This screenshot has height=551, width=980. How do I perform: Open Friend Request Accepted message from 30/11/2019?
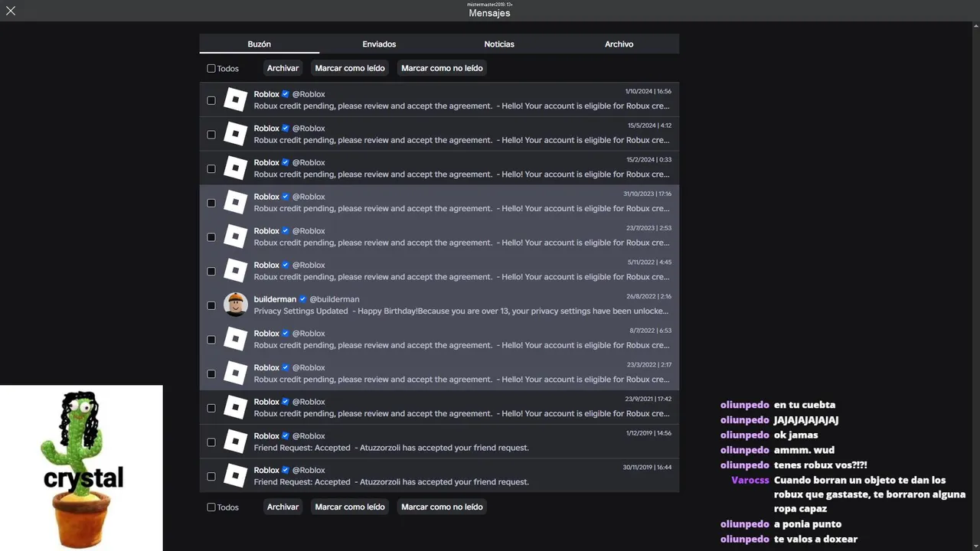coord(439,476)
